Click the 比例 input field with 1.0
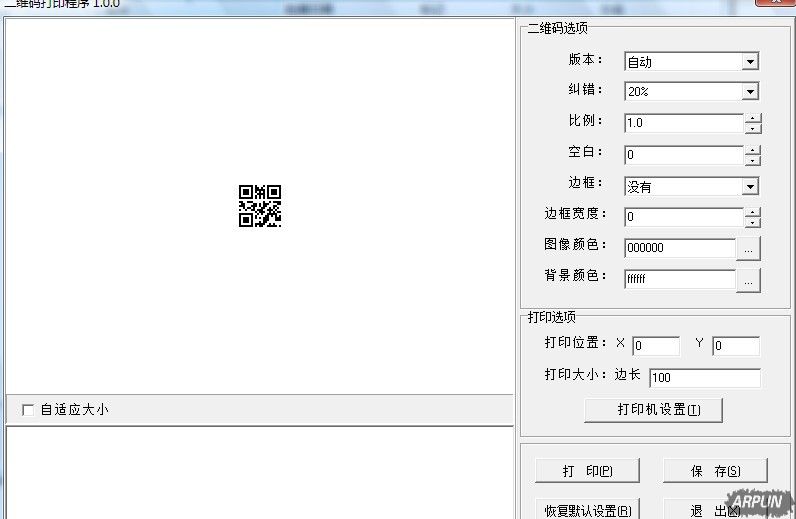Screen dimensions: 796x519 click(x=684, y=123)
